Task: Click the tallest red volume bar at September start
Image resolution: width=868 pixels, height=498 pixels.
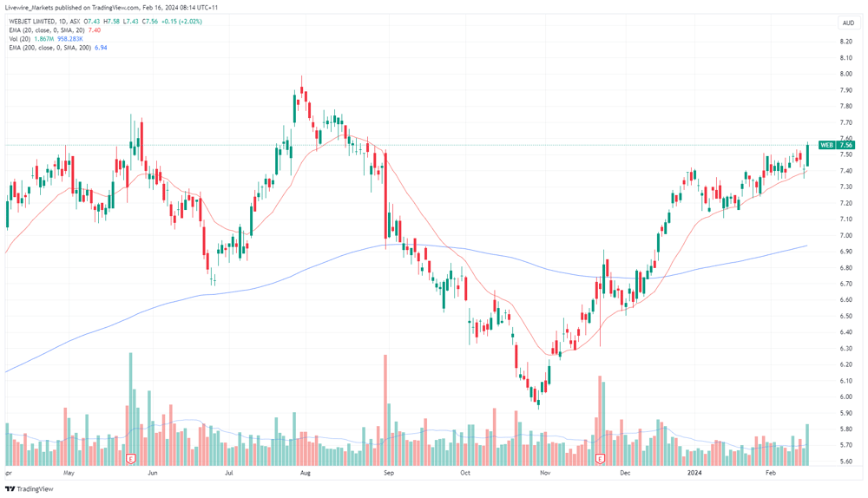Action: pyautogui.click(x=385, y=410)
